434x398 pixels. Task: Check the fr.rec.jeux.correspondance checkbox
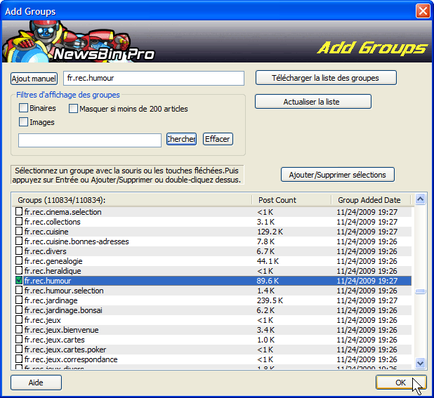coord(19,359)
